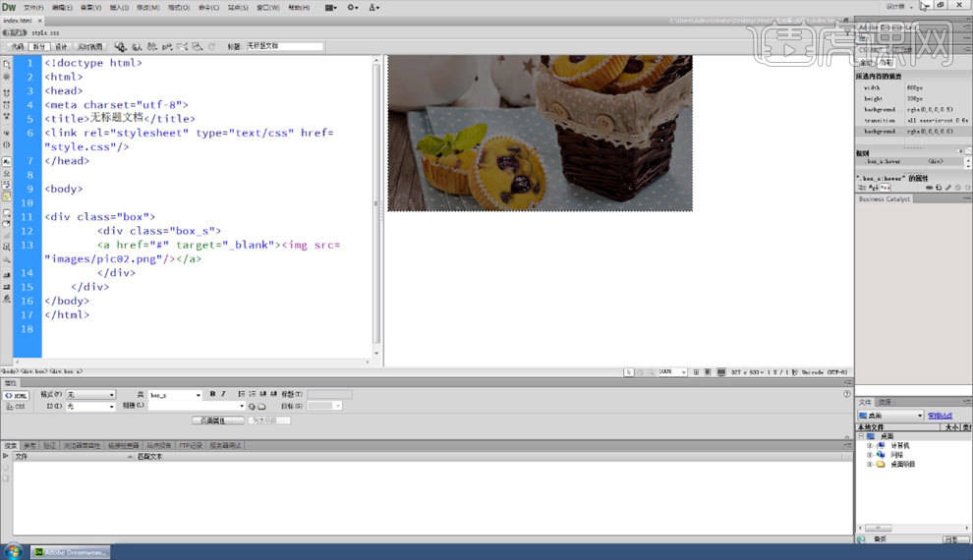
Task: Open the style.css related file
Action: point(45,32)
